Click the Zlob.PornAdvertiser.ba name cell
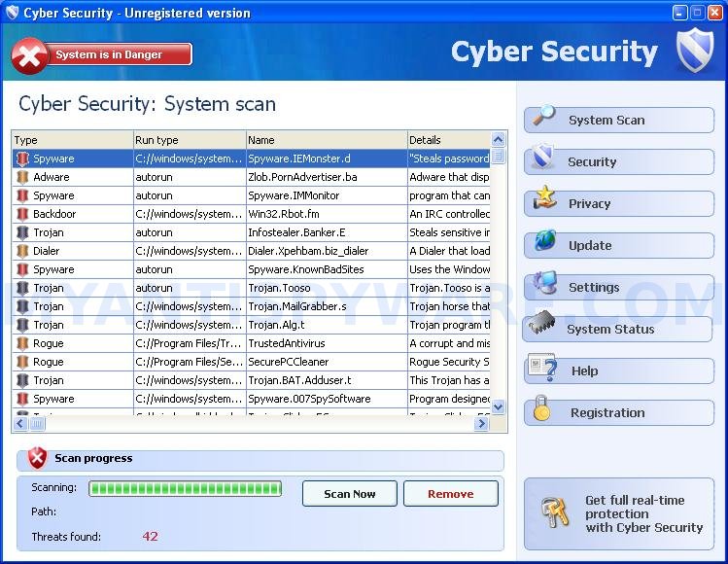 (327, 177)
